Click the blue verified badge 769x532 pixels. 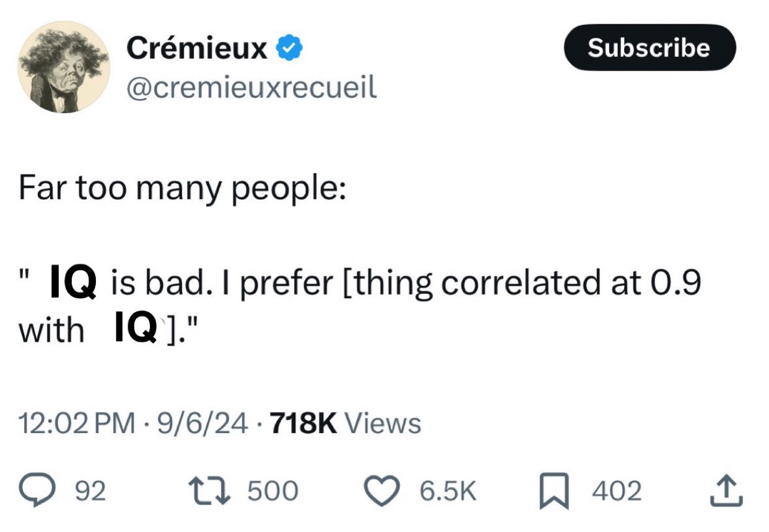tap(289, 48)
